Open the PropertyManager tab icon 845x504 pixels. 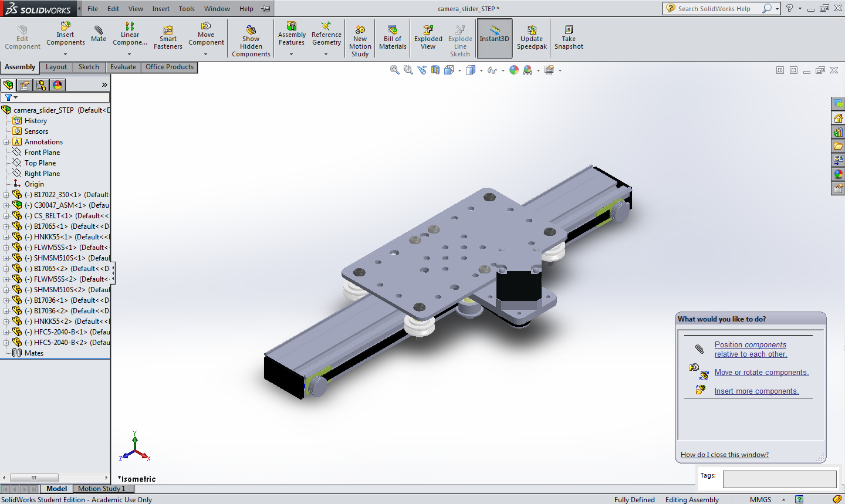click(x=25, y=85)
